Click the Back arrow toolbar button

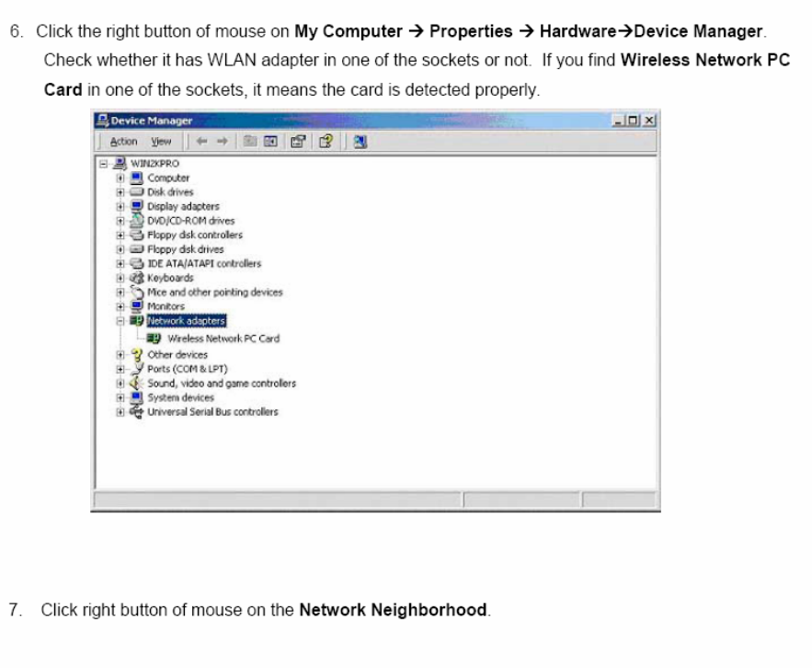pos(202,141)
